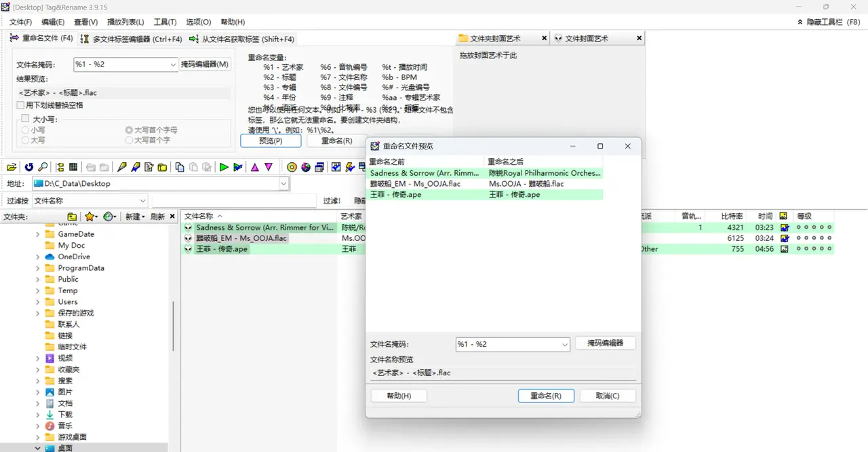Click the open folder toolbar icon
The image size is (868, 452).
(x=12, y=167)
